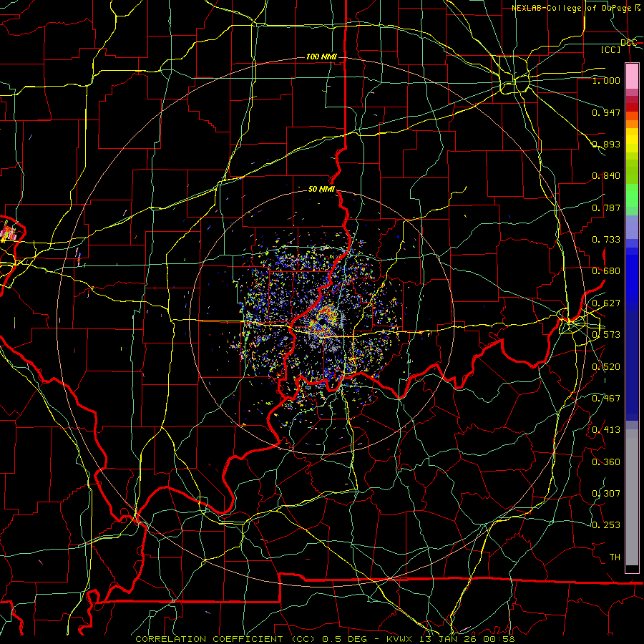The width and height of the screenshot is (644, 644).
Task: Select the 0.413 legend value
Action: point(606,430)
